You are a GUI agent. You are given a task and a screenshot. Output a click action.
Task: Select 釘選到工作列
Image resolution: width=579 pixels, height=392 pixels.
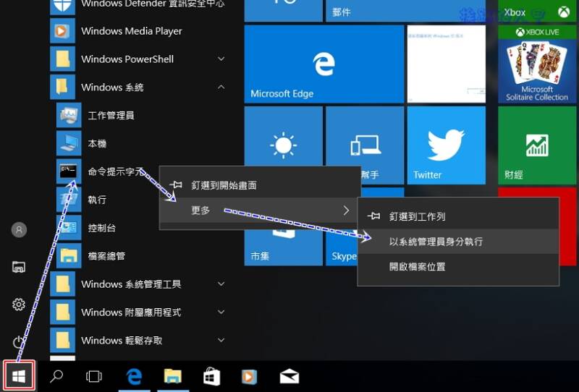[458, 216]
